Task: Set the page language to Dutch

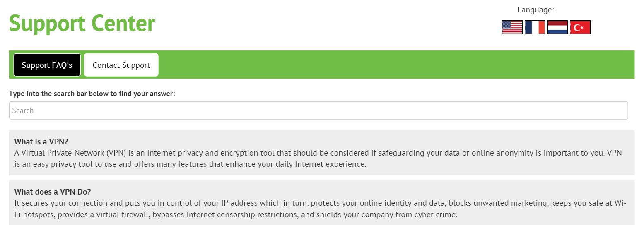Action: [x=557, y=27]
